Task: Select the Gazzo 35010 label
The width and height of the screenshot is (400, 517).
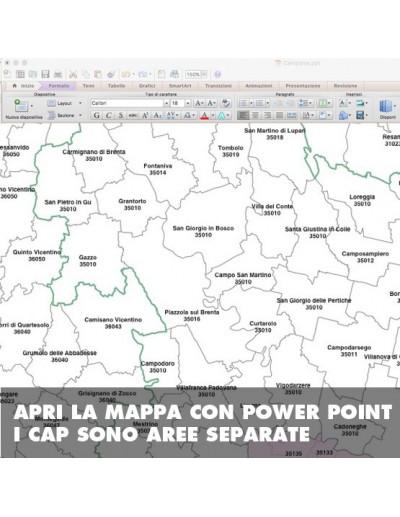Action: (x=88, y=261)
